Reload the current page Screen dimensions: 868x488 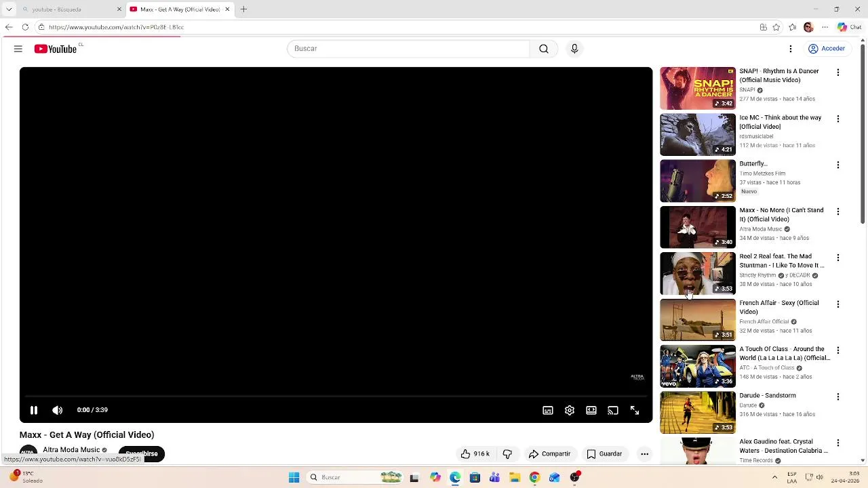[x=25, y=27]
